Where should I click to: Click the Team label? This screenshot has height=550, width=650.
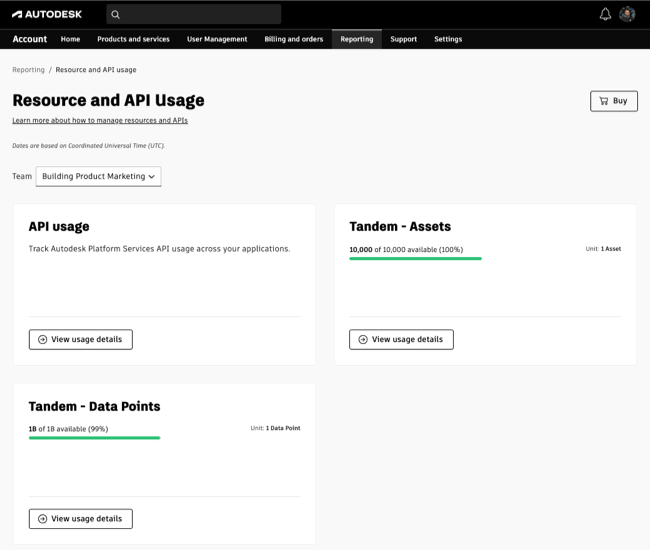click(22, 176)
